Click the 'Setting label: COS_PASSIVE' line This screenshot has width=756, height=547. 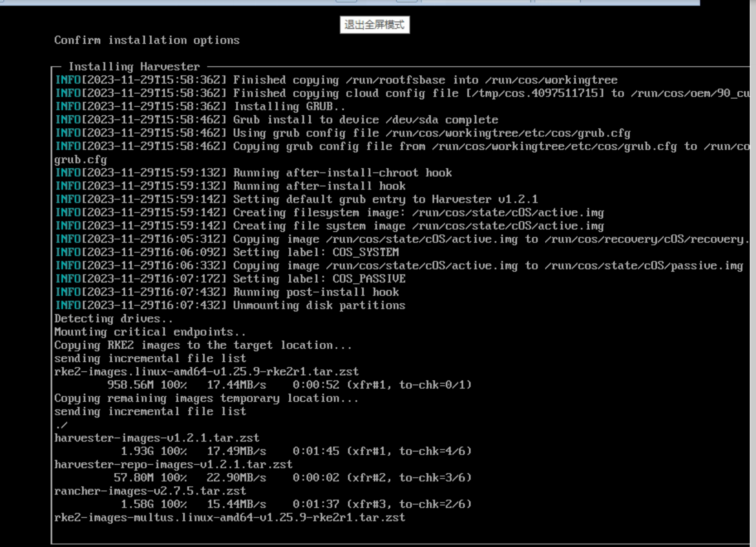230,279
